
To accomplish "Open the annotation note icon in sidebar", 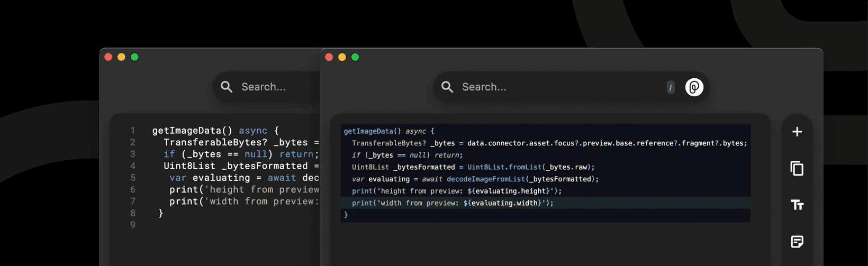I will 797,242.
